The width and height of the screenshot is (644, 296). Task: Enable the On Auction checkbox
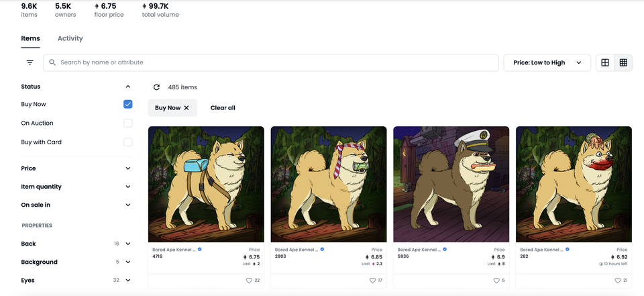tap(127, 123)
